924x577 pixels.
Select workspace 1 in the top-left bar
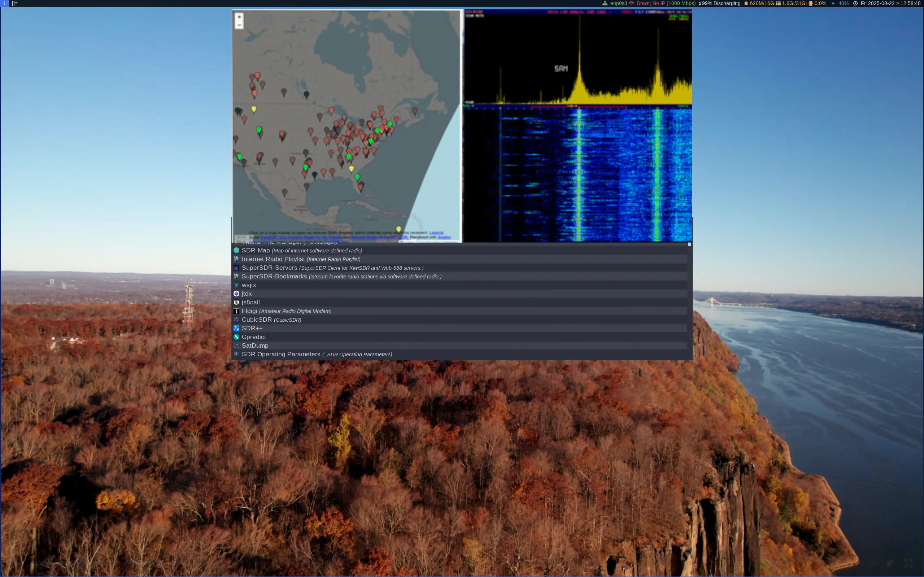click(x=4, y=4)
